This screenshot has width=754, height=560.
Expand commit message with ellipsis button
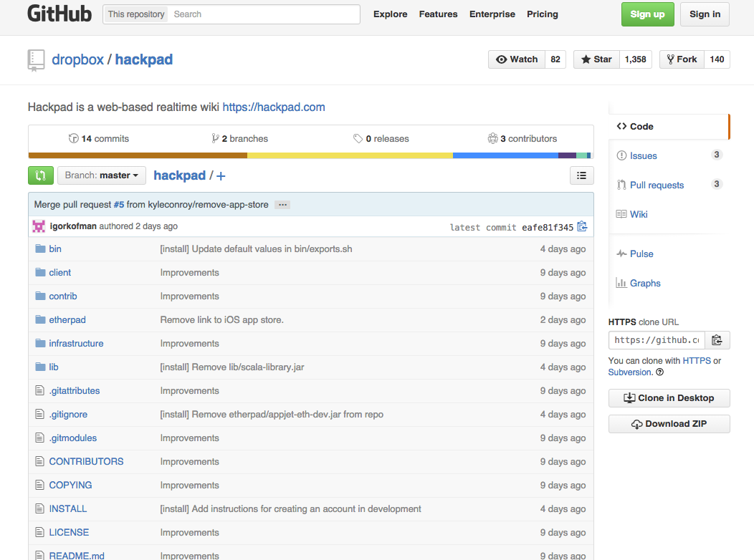[282, 205]
